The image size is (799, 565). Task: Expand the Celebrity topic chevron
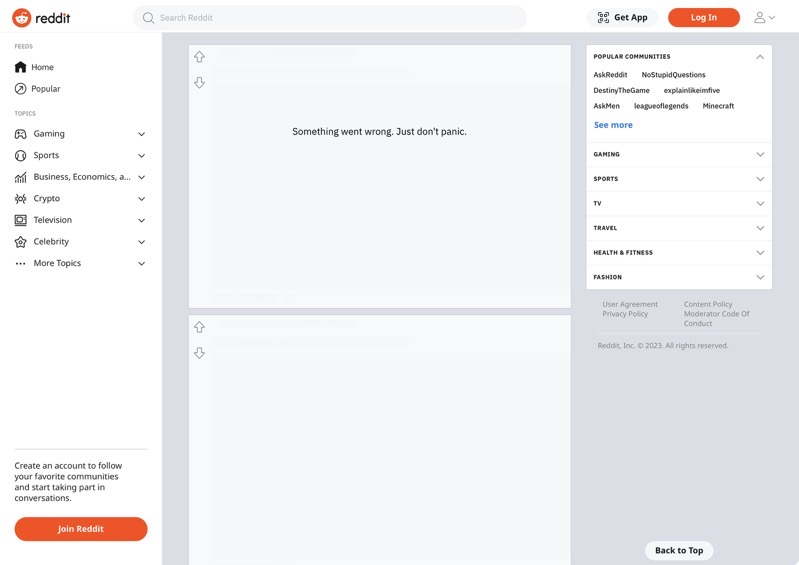(x=142, y=242)
